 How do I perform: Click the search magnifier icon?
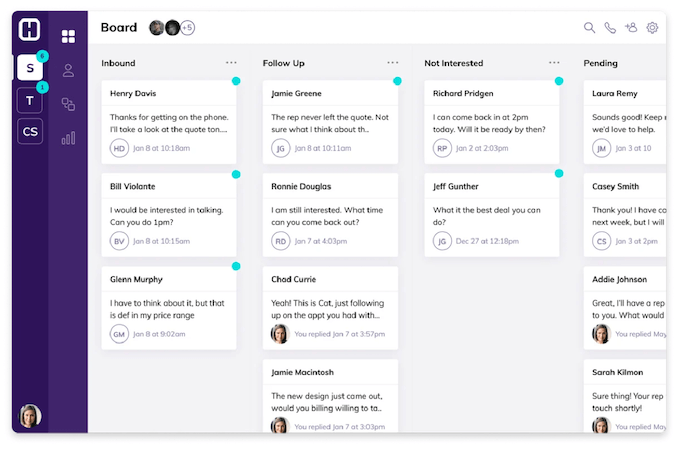[590, 28]
